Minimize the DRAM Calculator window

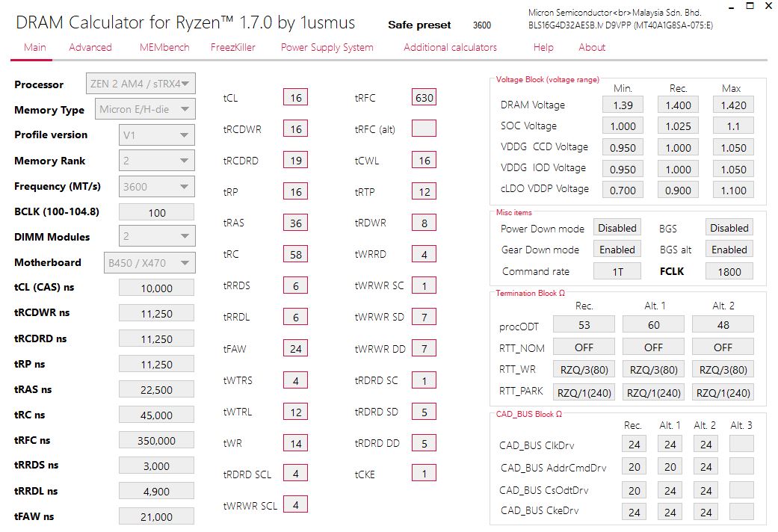pos(732,7)
